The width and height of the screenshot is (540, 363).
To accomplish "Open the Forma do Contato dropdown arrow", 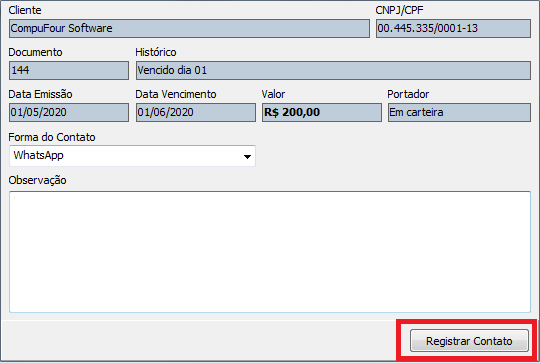I will (x=247, y=157).
